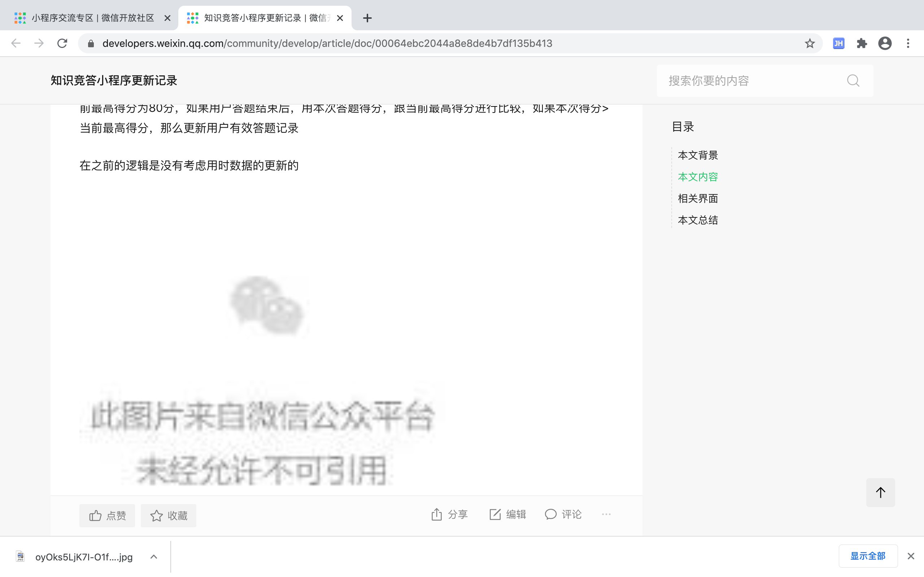This screenshot has height=577, width=924.
Task: Open a new browser tab
Action: tap(367, 18)
